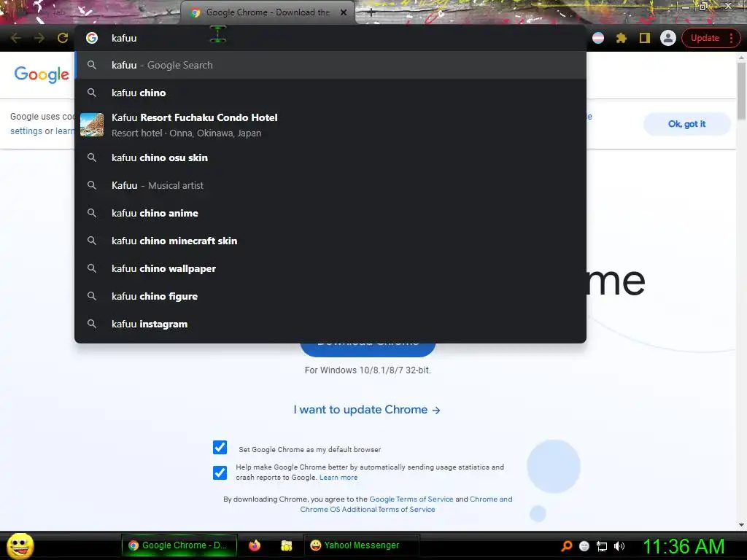Click the Google icon in the address bar
Screen dimensions: 747x560
(x=92, y=38)
